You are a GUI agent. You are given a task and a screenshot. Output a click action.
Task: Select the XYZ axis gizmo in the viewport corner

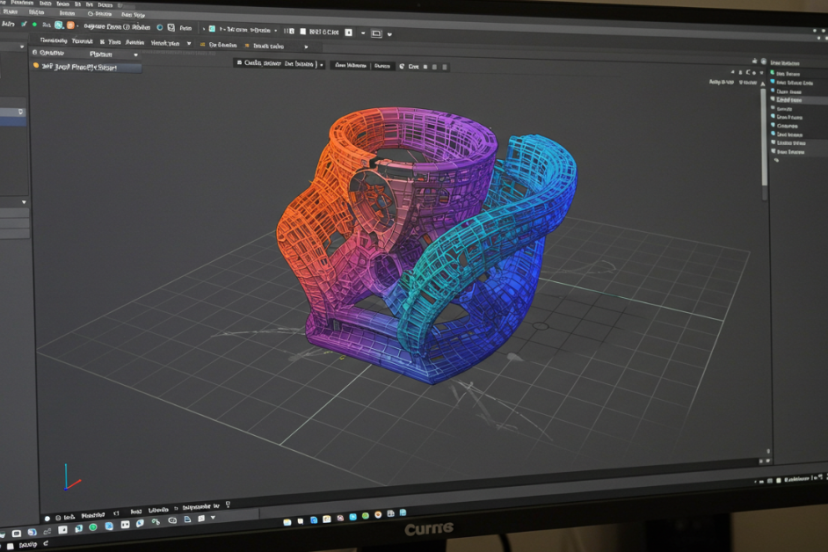tap(70, 477)
